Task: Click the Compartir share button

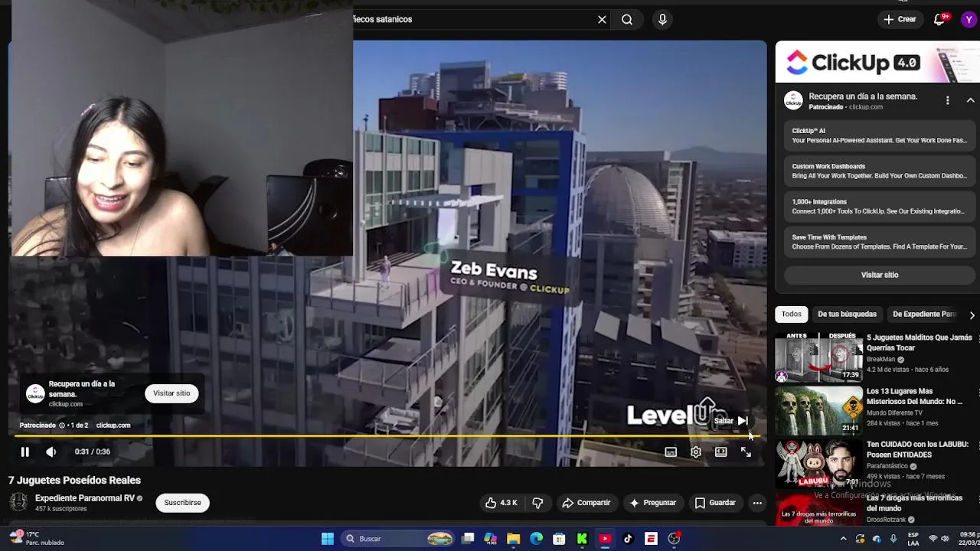Action: pyautogui.click(x=586, y=503)
